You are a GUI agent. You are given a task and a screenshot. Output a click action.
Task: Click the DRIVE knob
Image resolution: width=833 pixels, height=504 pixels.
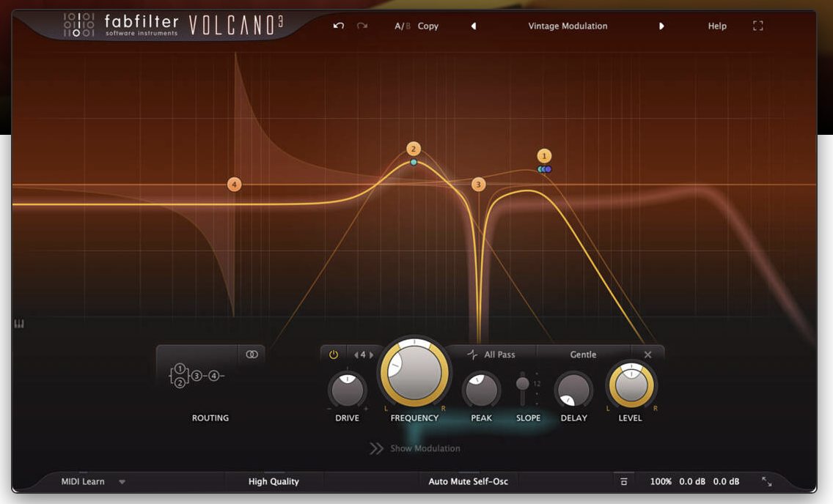point(347,390)
